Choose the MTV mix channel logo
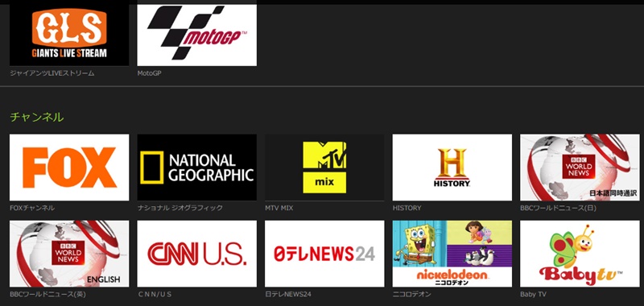Screen dimensions: 644x306 pyautogui.click(x=324, y=167)
